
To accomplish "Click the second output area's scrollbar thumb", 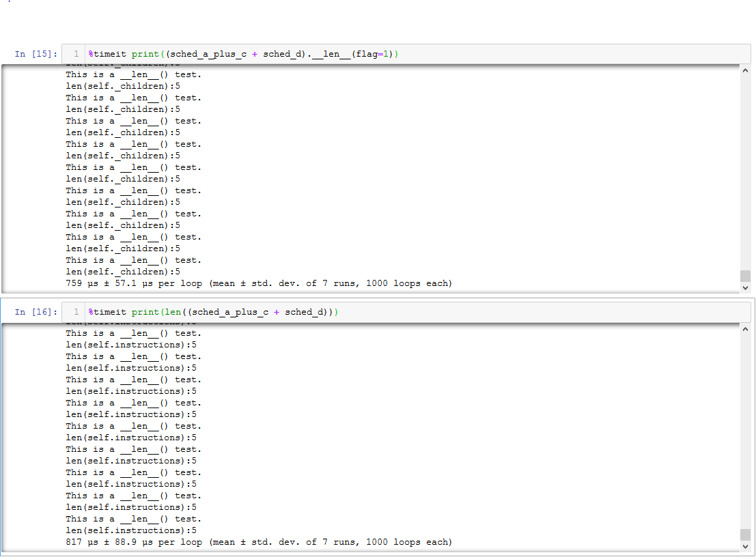I will 746,535.
